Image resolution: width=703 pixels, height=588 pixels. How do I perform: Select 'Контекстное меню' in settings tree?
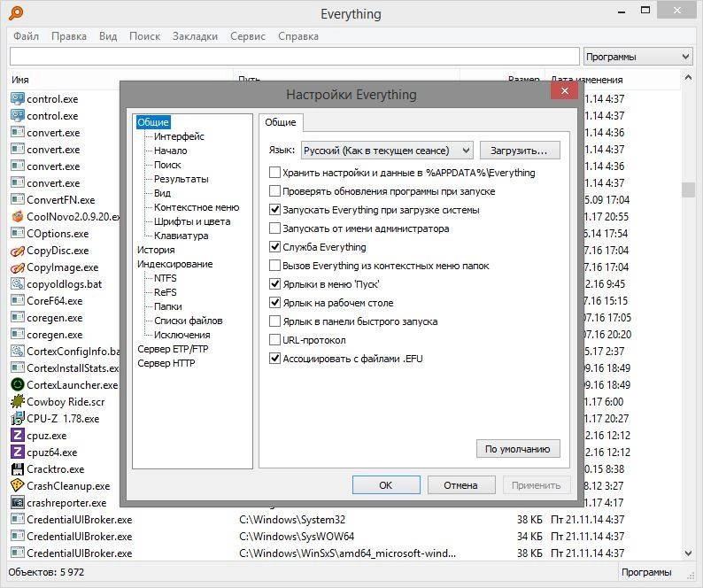tap(197, 207)
